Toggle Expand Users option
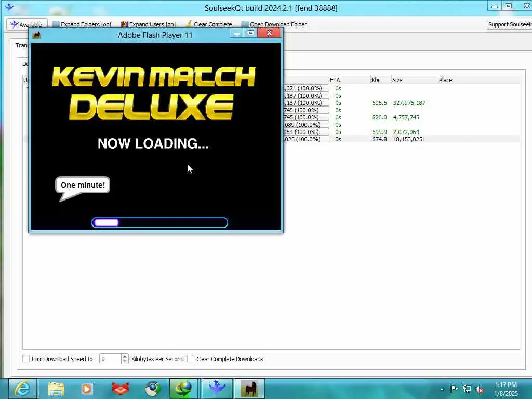This screenshot has width=532, height=399. coord(148,24)
